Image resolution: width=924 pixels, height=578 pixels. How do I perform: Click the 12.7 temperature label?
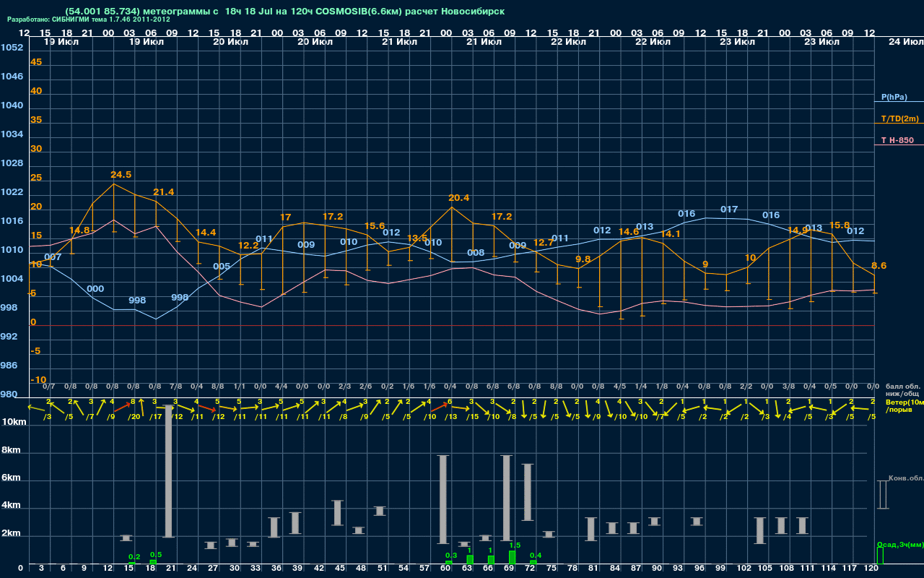(x=544, y=243)
